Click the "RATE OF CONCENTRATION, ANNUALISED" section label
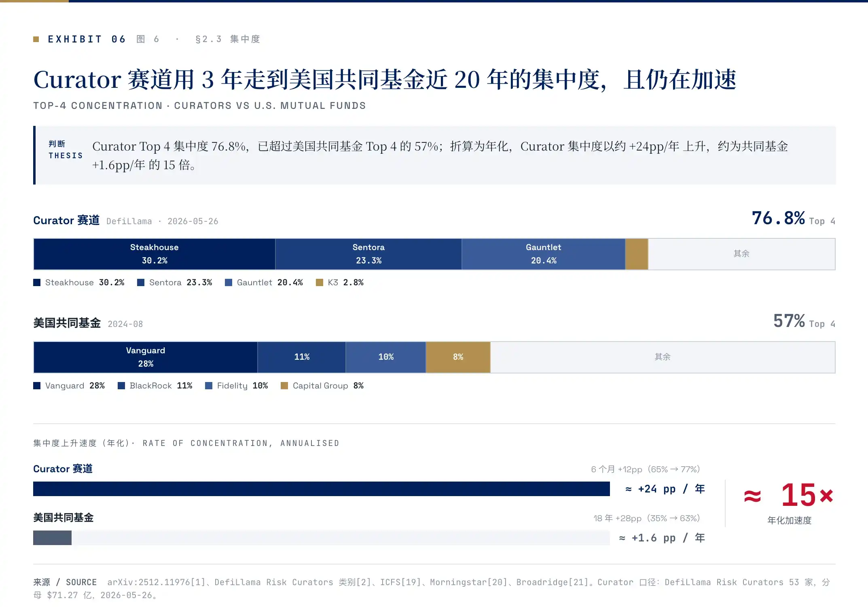Viewport: 868px width, 607px height. click(241, 444)
